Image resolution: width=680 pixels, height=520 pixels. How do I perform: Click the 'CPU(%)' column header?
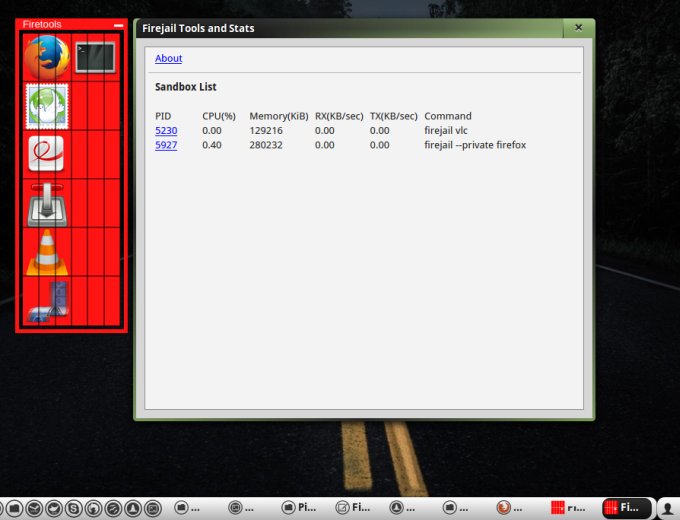coord(219,116)
